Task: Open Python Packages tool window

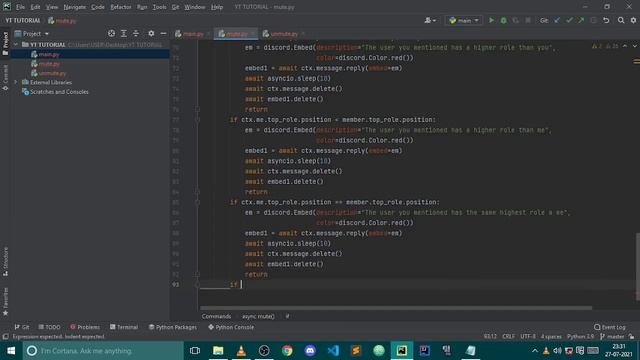Action: tap(172, 327)
